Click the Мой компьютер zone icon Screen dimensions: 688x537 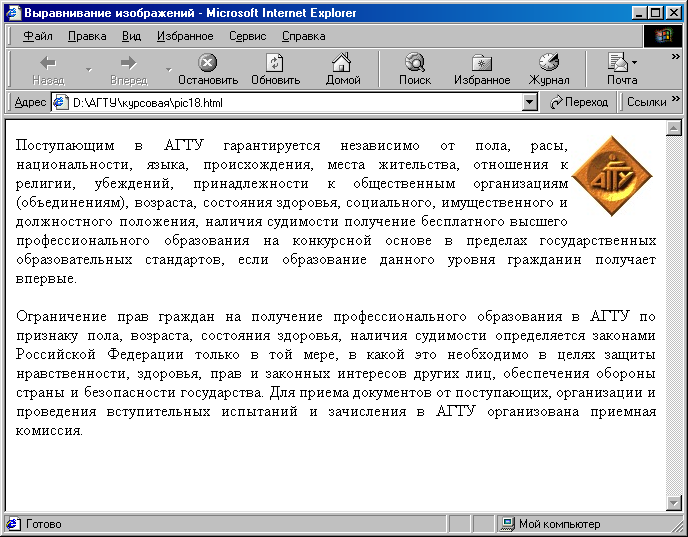click(508, 524)
